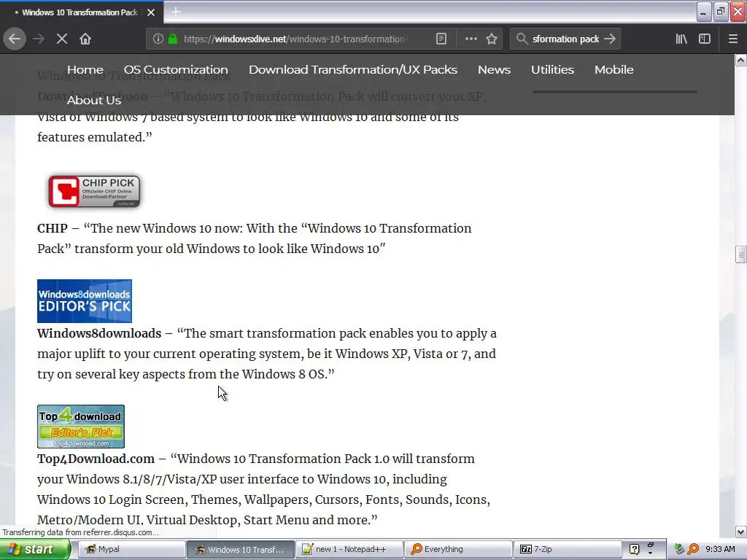Click the Everything search tray icon

693,549
